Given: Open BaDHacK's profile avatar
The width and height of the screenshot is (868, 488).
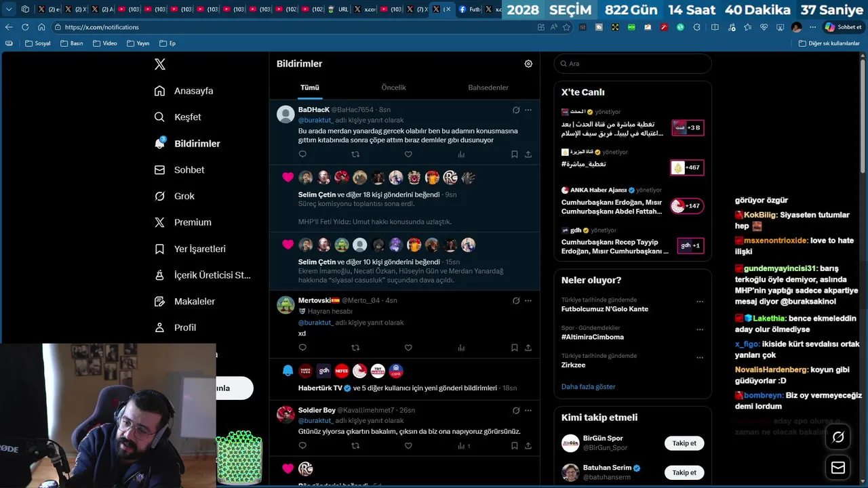Looking at the screenshot, I should click(285, 114).
